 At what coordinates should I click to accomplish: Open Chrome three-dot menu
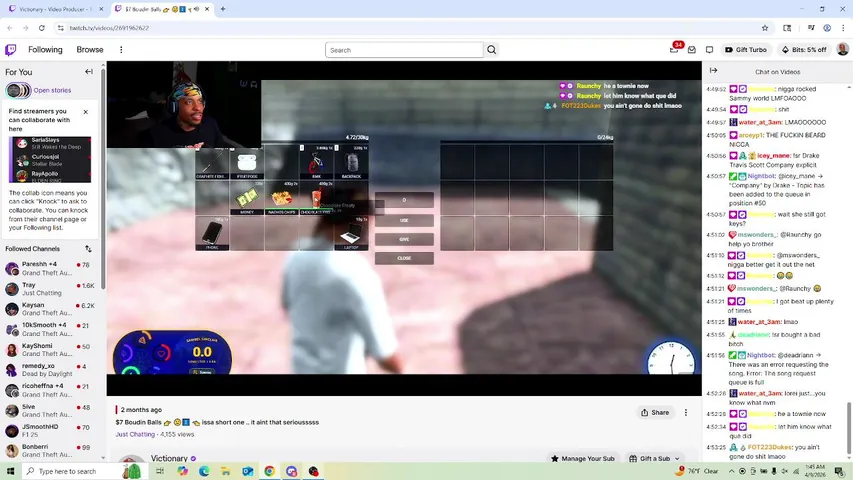click(843, 28)
